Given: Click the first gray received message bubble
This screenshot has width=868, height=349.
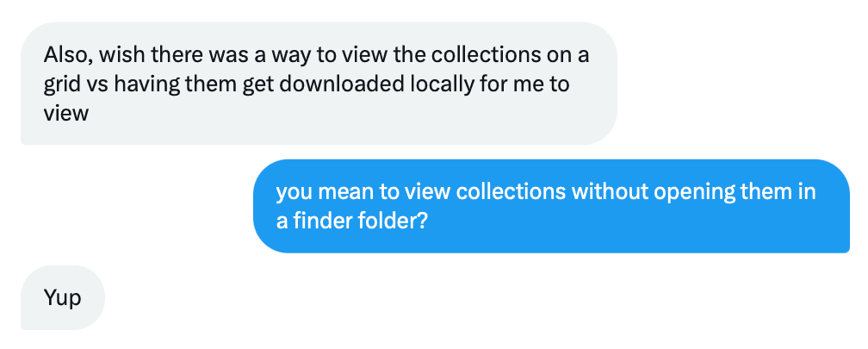Looking at the screenshot, I should click(318, 84).
